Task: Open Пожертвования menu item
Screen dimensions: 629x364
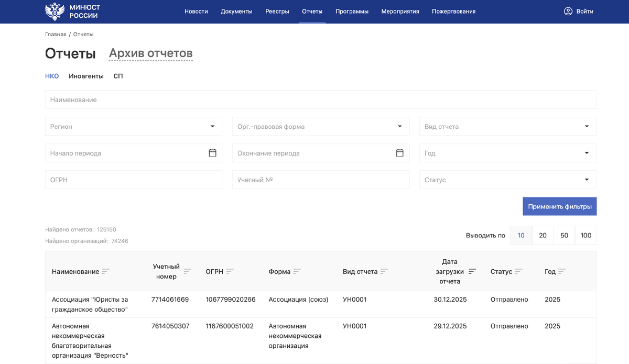Action: point(453,12)
